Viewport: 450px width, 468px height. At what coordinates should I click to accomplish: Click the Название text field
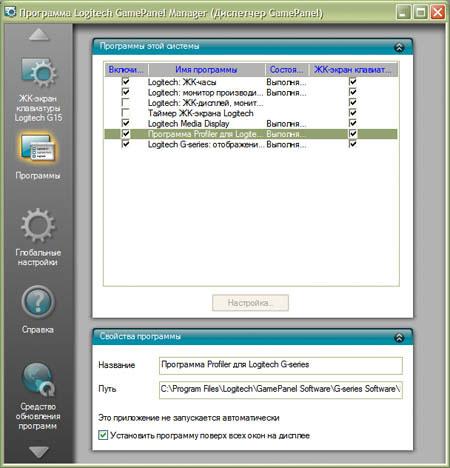click(x=281, y=365)
